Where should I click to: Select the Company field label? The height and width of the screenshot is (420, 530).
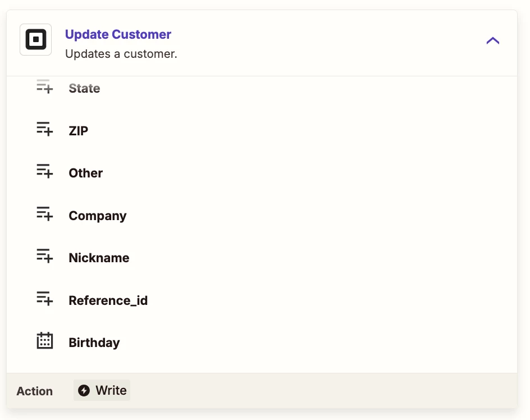98,216
